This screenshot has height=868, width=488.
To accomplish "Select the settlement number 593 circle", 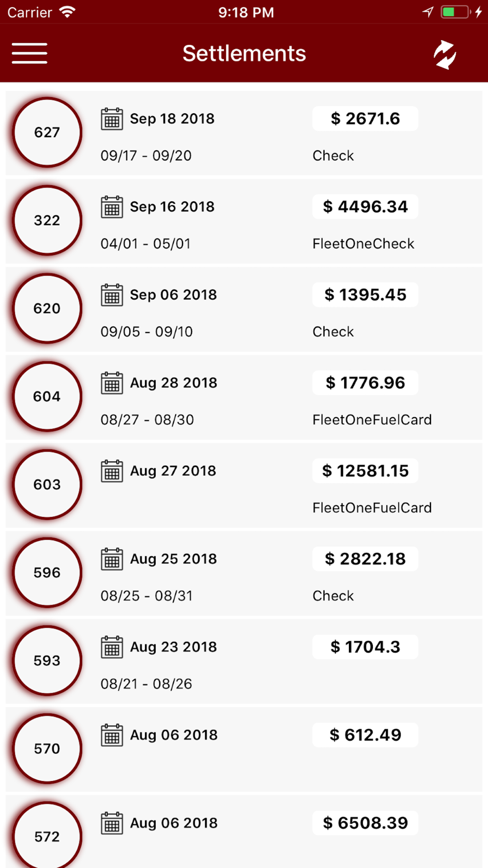I will 47,661.
